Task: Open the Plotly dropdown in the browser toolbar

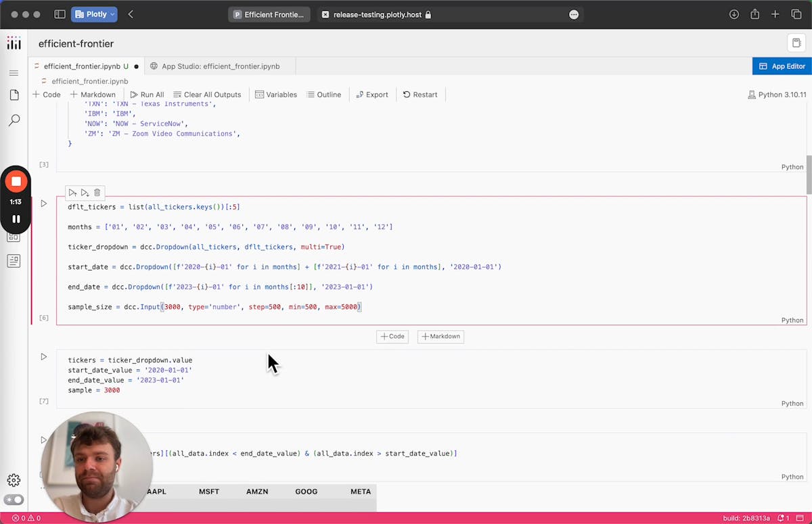Action: tap(93, 14)
